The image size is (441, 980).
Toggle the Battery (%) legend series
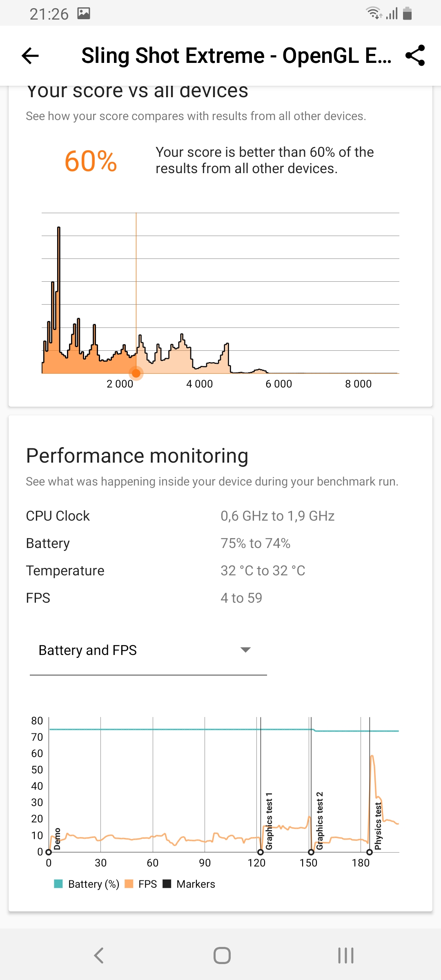87,884
